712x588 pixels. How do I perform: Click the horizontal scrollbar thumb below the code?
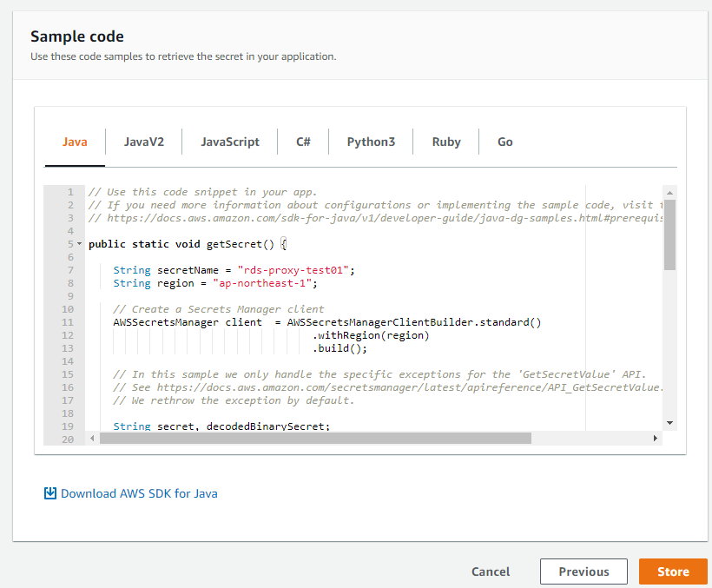point(315,438)
